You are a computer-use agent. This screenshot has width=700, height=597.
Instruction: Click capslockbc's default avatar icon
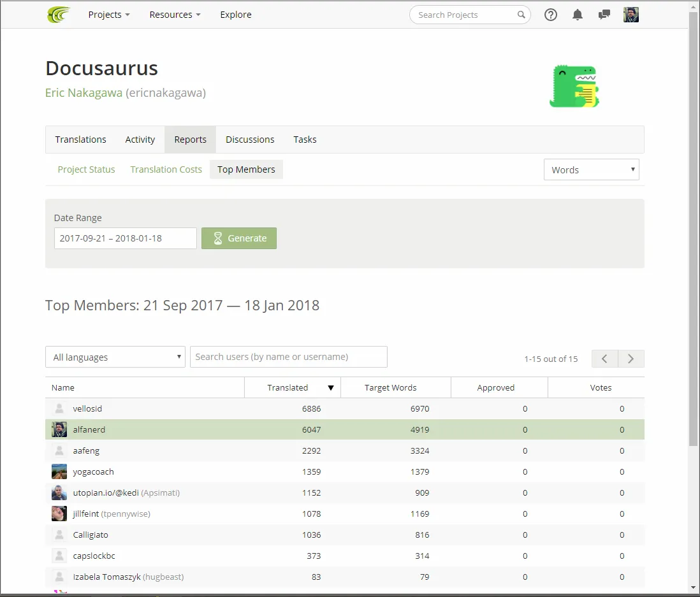(59, 556)
